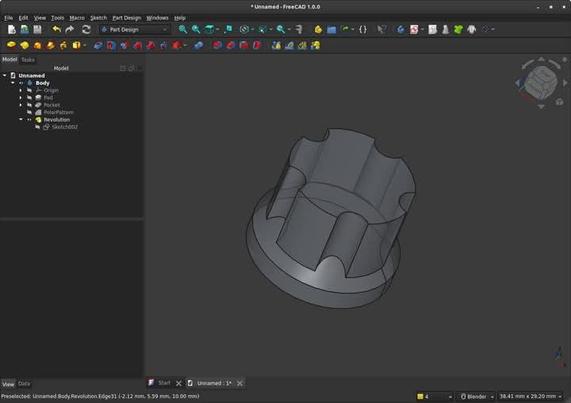Image resolution: width=571 pixels, height=403 pixels.
Task: Open the Part Design workbench selector
Action: (134, 29)
